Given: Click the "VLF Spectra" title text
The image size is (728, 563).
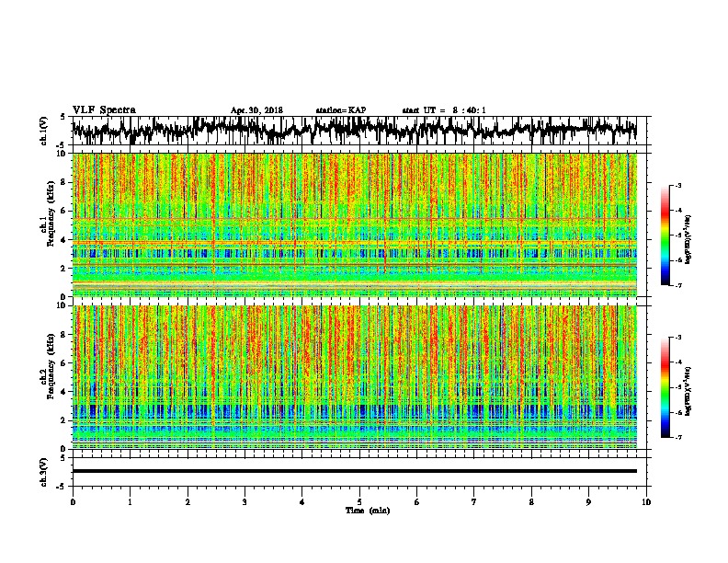Looking at the screenshot, I should click(105, 110).
